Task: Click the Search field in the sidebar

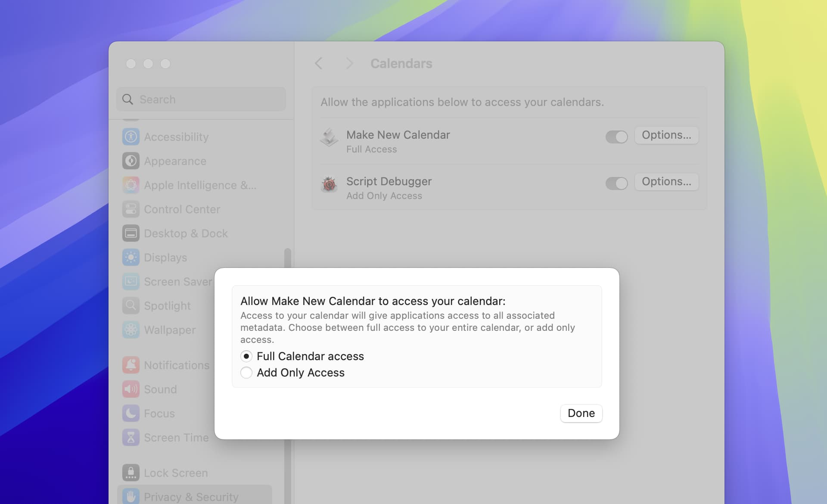Action: tap(201, 99)
